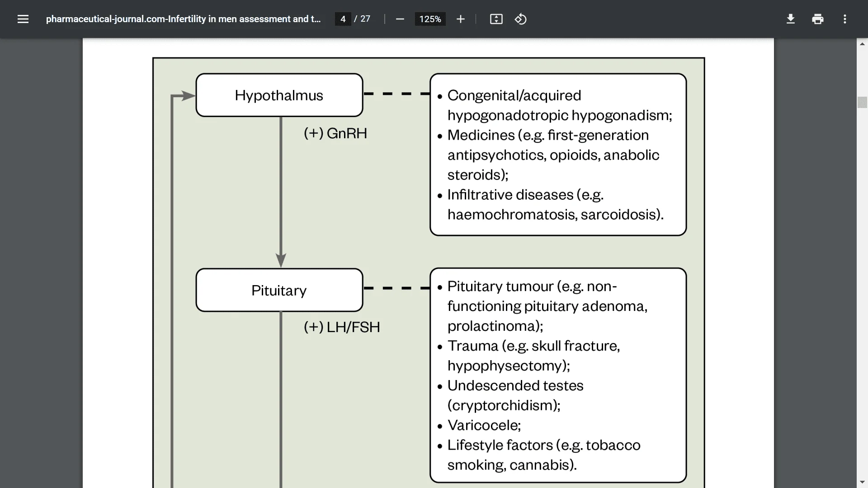Click the vertical scrollbar thumb

(862, 102)
